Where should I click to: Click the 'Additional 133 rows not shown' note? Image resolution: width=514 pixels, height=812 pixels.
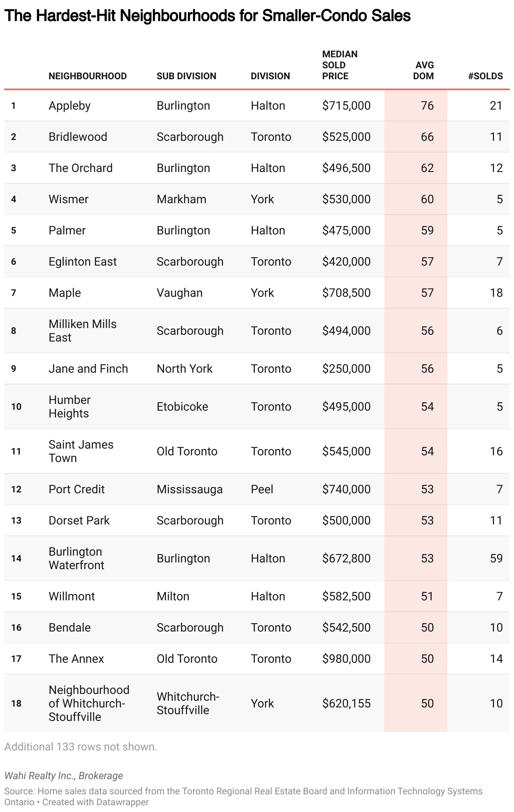tap(80, 747)
